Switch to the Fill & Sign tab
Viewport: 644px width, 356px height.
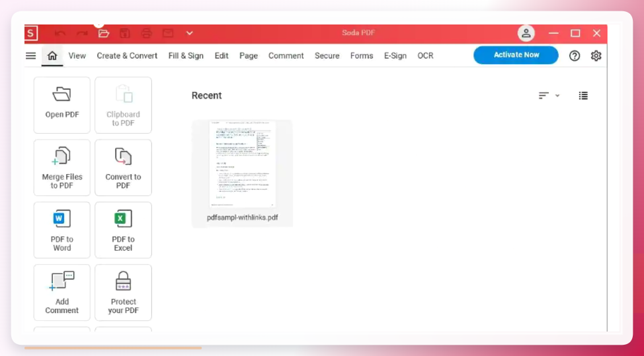(186, 56)
